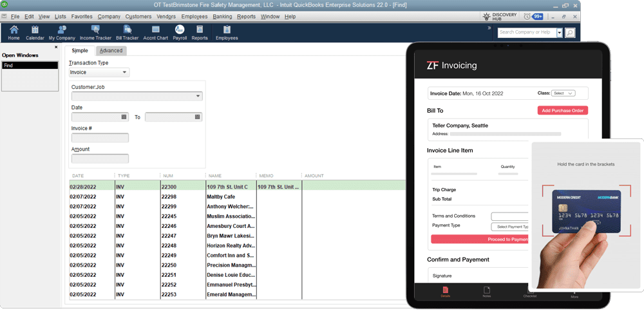Expand the Customer:Job dropdown
Image resolution: width=644 pixels, height=311 pixels.
coord(198,96)
